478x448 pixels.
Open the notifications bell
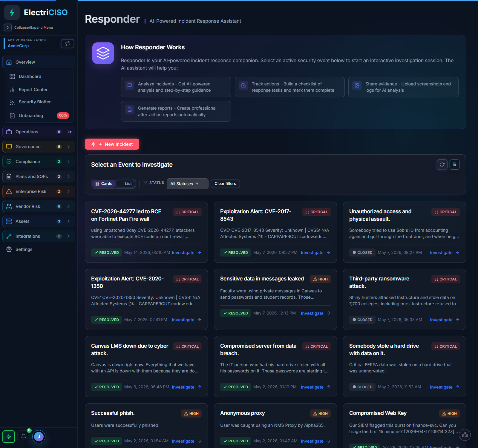click(x=24, y=437)
